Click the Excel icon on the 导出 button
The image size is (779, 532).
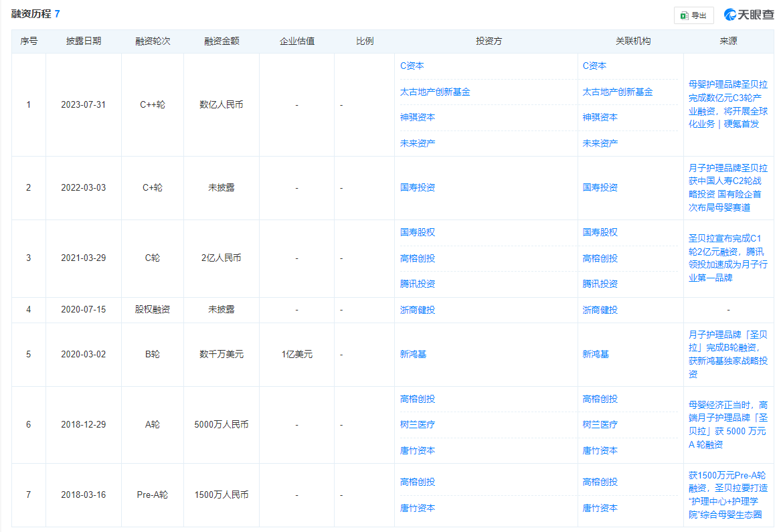tap(684, 15)
